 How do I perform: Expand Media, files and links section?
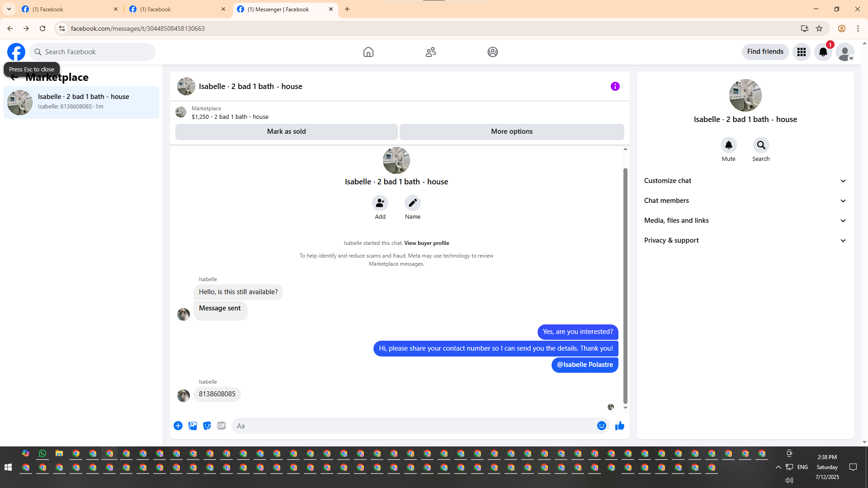point(745,221)
